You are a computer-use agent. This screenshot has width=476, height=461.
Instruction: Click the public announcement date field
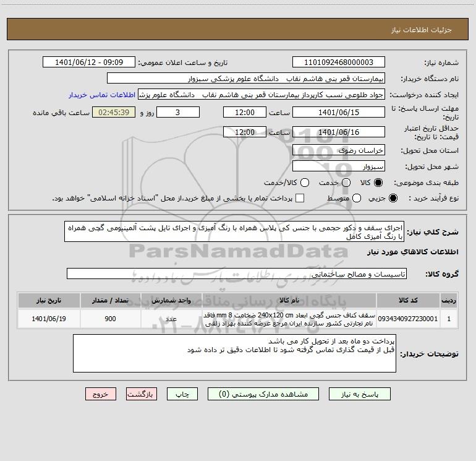click(89, 62)
